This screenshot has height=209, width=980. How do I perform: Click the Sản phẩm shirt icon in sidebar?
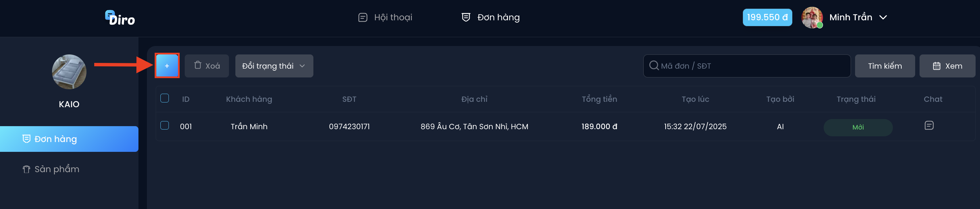point(26,169)
